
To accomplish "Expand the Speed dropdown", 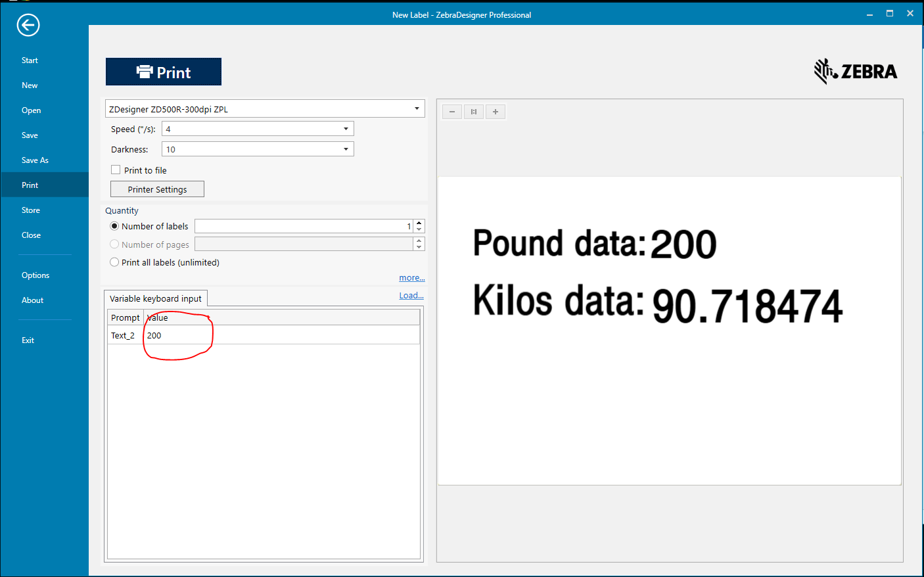I will pyautogui.click(x=346, y=129).
